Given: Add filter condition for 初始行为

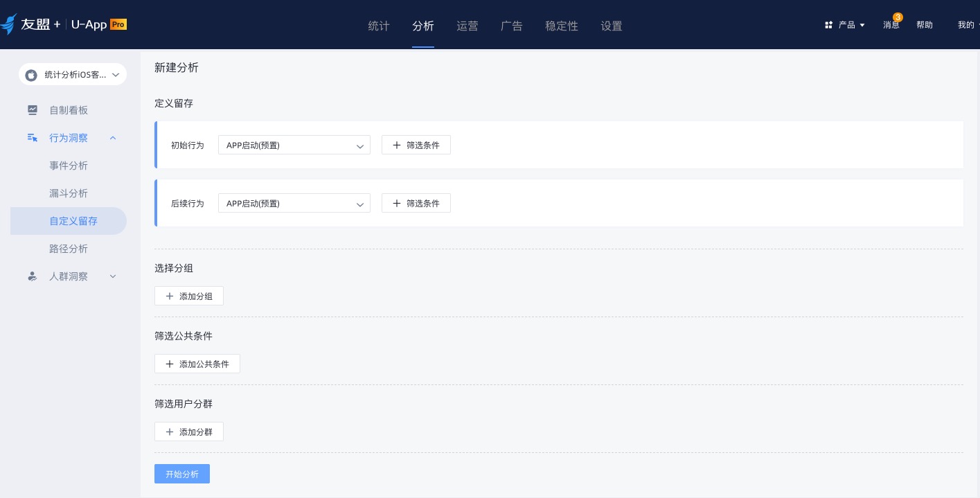Looking at the screenshot, I should pos(416,145).
